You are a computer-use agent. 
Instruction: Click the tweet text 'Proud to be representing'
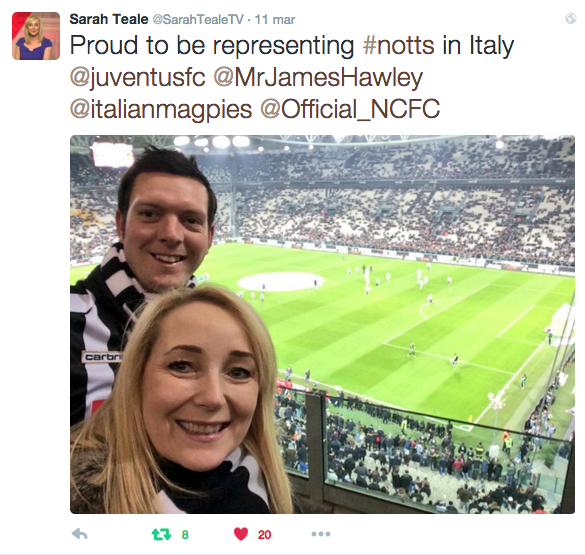click(x=212, y=45)
